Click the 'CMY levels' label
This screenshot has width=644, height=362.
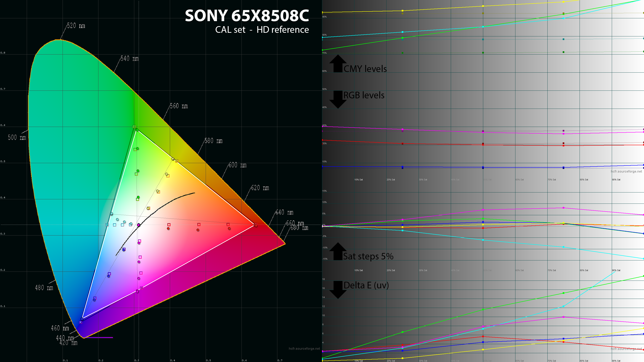point(365,69)
